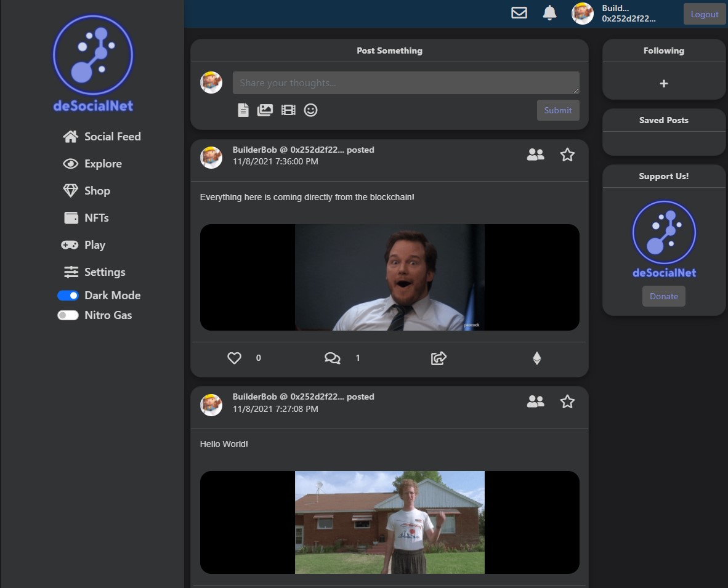
Task: Open the NFTs section
Action: [86, 218]
